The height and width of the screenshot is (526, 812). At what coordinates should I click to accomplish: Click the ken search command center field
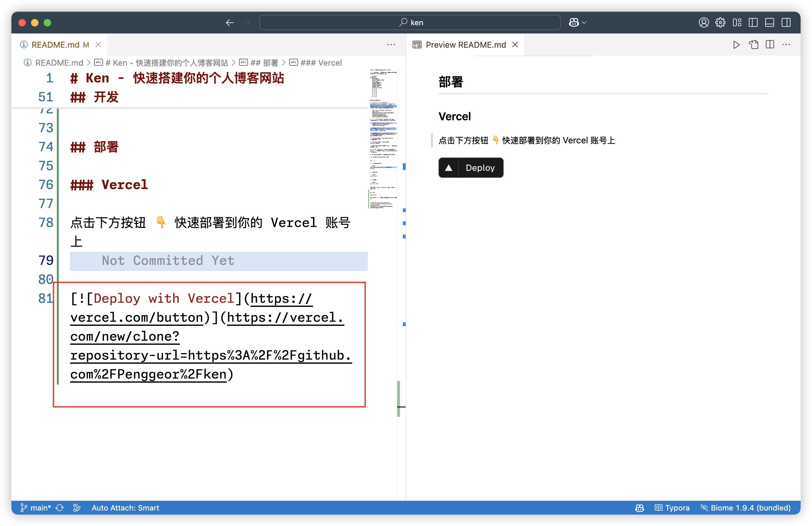click(410, 22)
